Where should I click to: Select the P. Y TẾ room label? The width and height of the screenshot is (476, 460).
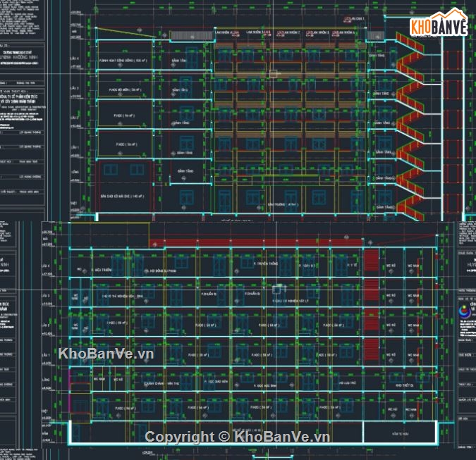pos(352,265)
